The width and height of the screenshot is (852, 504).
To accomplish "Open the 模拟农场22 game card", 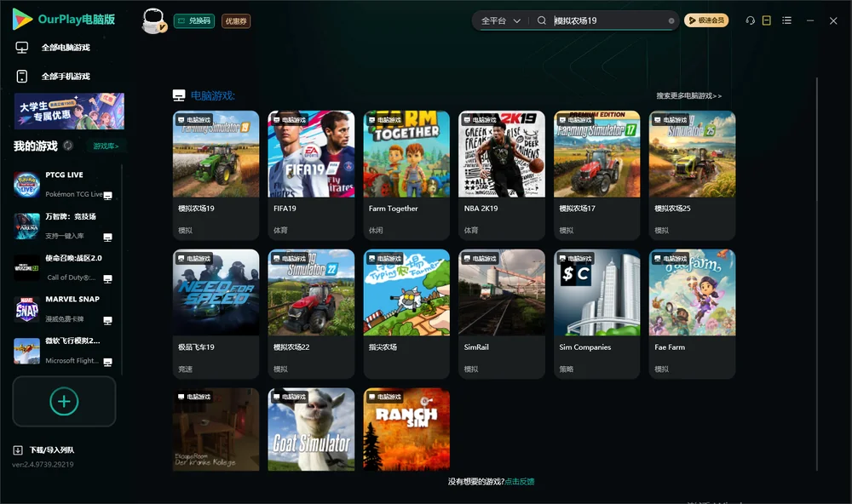I will pyautogui.click(x=311, y=314).
